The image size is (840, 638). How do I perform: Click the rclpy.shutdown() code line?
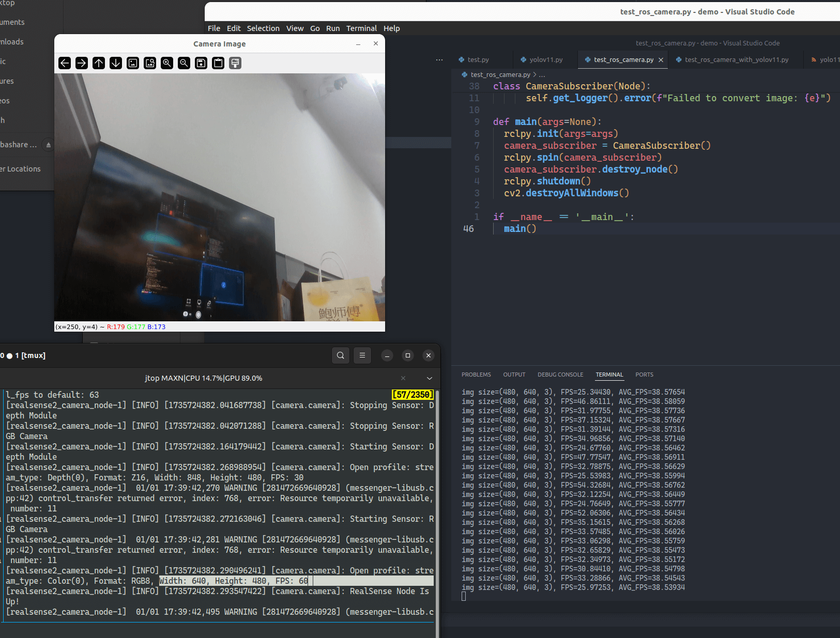coord(547,181)
